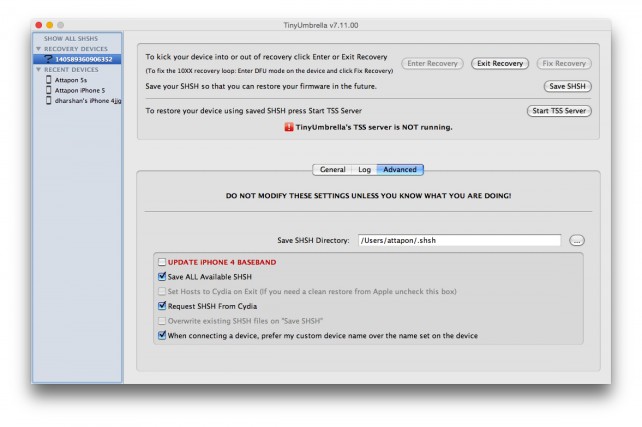This screenshot has width=642, height=427.
Task: Click the unknown device question mark icon
Action: [x=48, y=59]
